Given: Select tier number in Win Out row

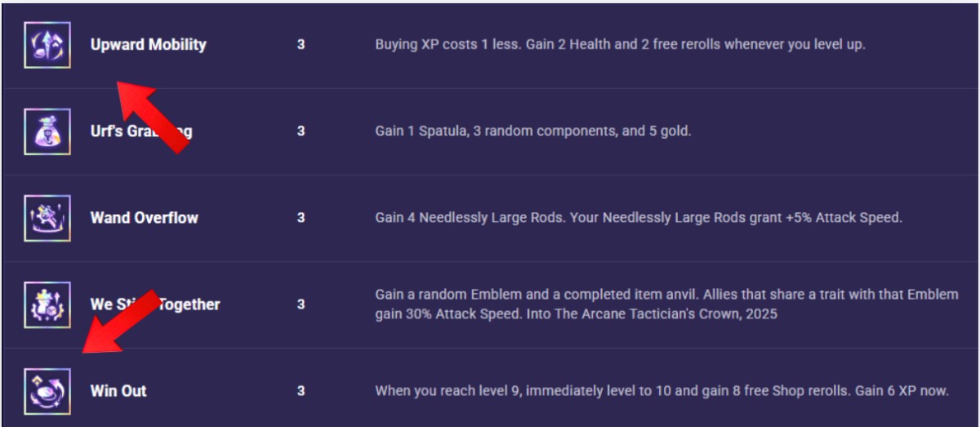Looking at the screenshot, I should [301, 391].
